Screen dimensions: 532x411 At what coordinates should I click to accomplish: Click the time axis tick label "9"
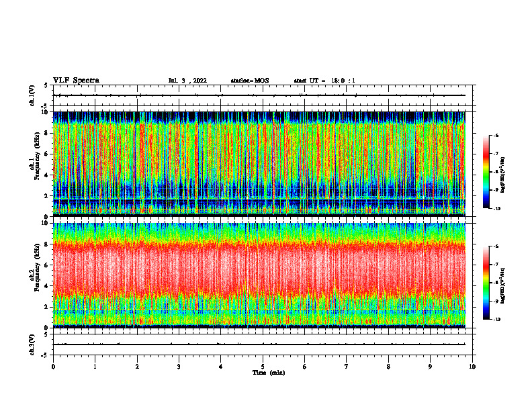point(430,367)
